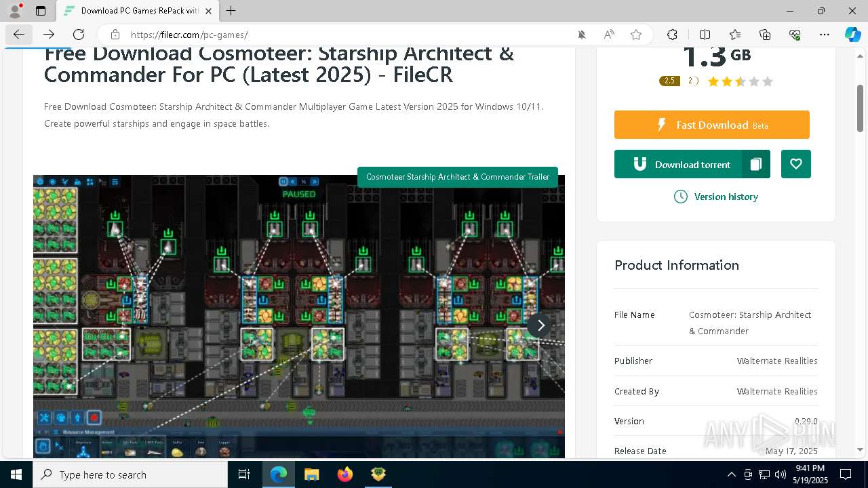
Task: Click the browser forward arrow
Action: [49, 35]
